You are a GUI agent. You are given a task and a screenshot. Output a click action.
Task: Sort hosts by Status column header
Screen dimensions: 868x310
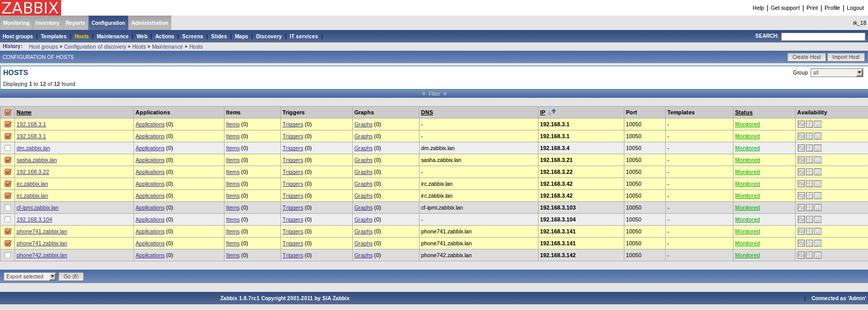pyautogui.click(x=744, y=112)
